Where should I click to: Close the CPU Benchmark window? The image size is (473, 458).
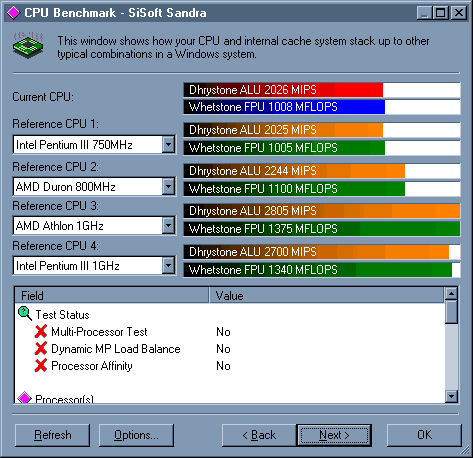pyautogui.click(x=459, y=13)
